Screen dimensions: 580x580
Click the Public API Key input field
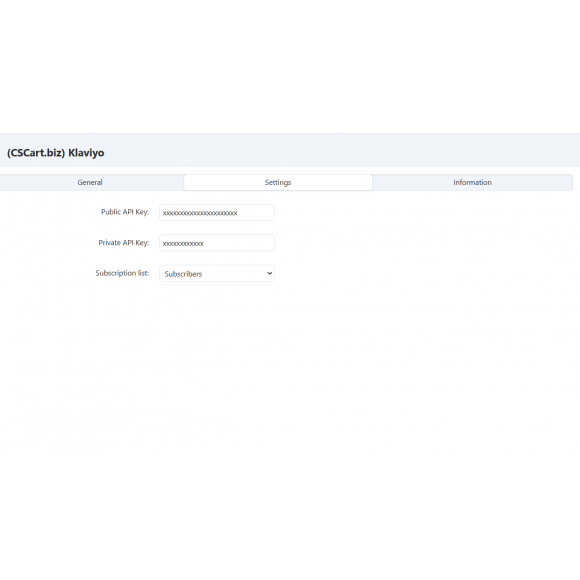[217, 213]
